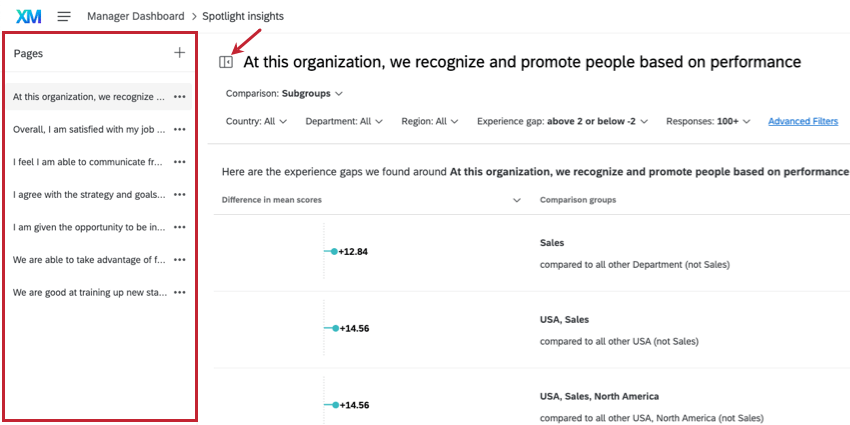Open options for 'I feel I am able to communicate' page
The height and width of the screenshot is (425, 850).
180,162
